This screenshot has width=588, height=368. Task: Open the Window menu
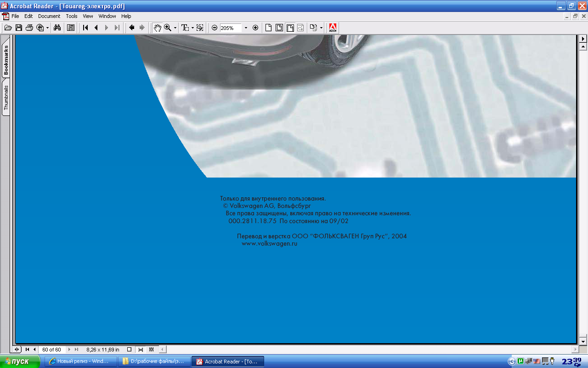pyautogui.click(x=107, y=16)
